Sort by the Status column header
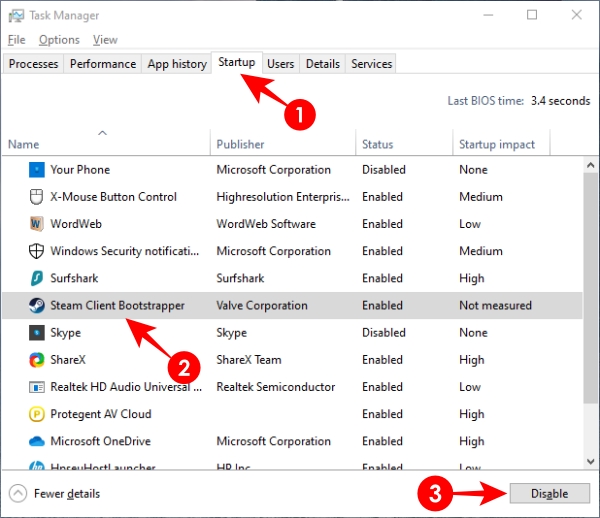Screen dimensions: 600x518 [378, 145]
